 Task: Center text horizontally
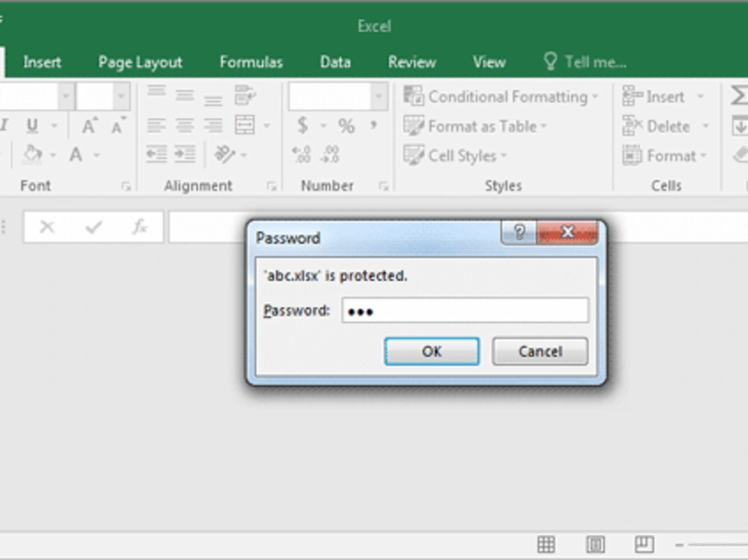coord(185,126)
